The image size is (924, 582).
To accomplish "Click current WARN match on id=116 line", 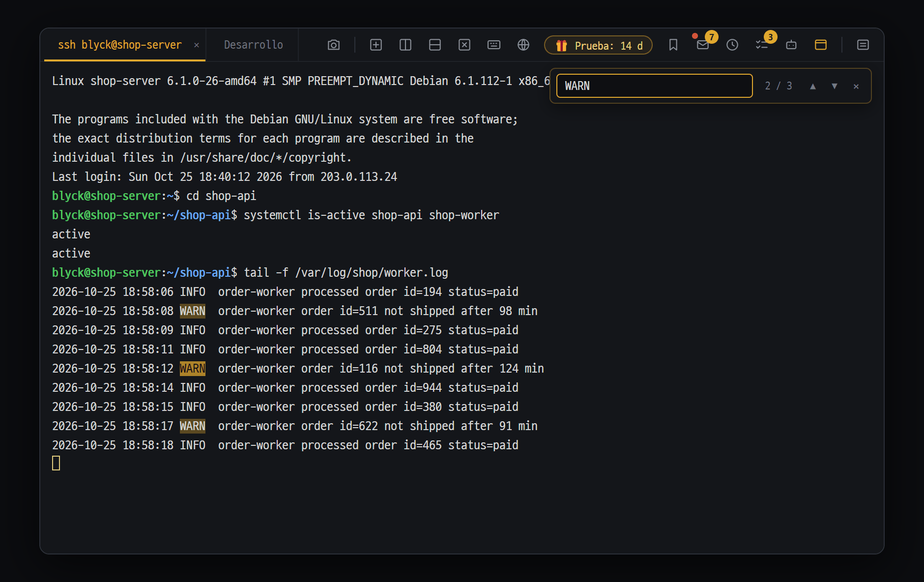I will (x=193, y=369).
